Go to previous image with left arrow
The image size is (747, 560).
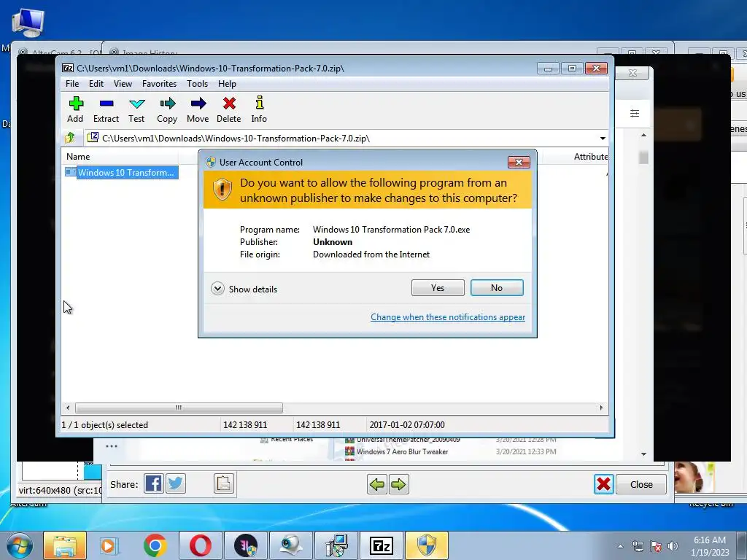click(377, 485)
